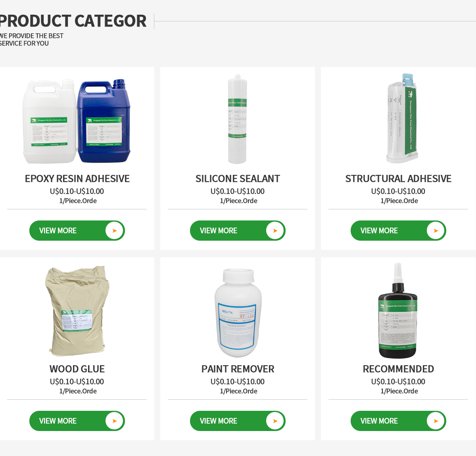
Task: Open the Silicone Sealant title link
Action: [x=238, y=179]
